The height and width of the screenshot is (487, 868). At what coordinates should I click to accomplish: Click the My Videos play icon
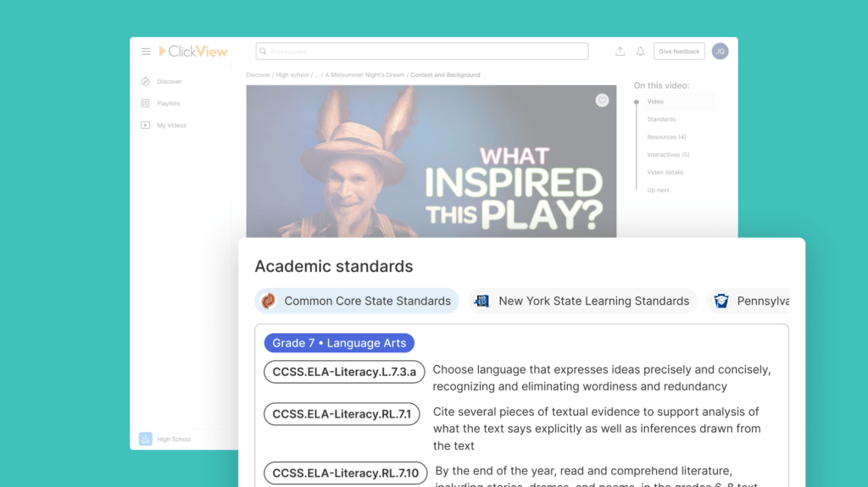(145, 125)
